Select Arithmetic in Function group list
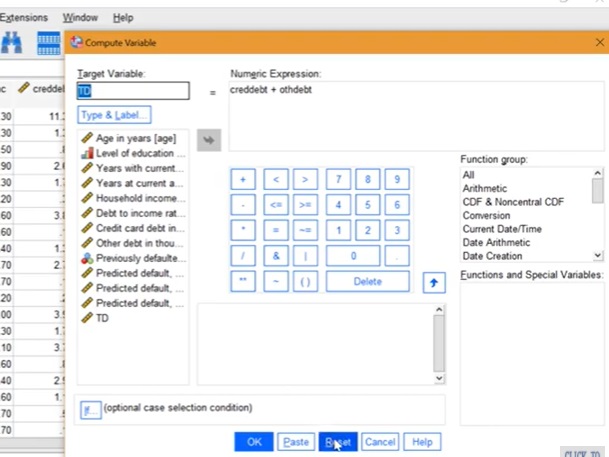This screenshot has width=609, height=457. click(485, 188)
